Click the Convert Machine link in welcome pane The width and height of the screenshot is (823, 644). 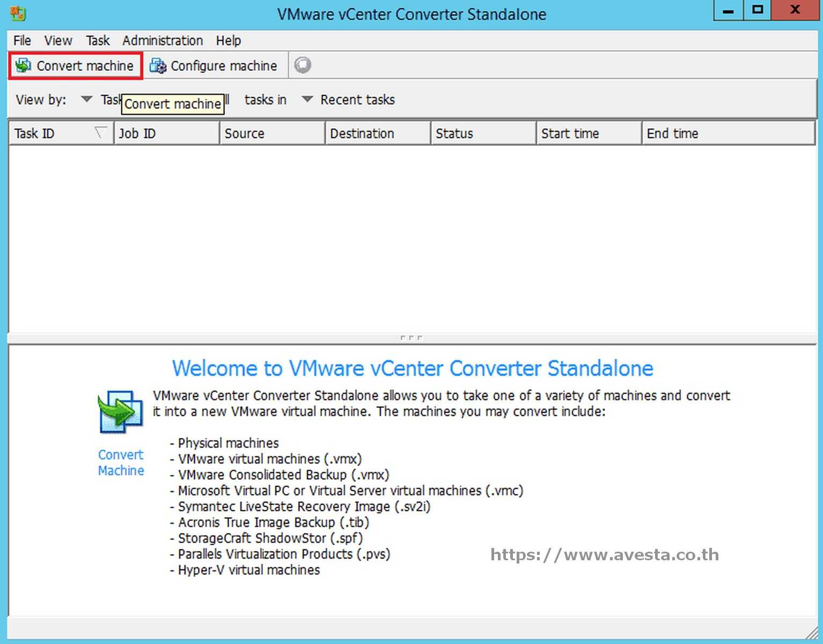coord(120,463)
